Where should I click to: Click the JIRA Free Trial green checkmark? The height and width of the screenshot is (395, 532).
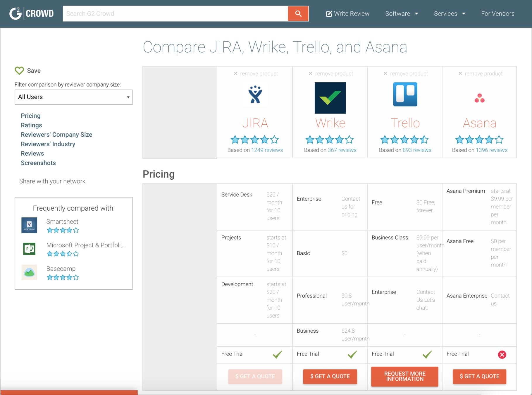[278, 354]
